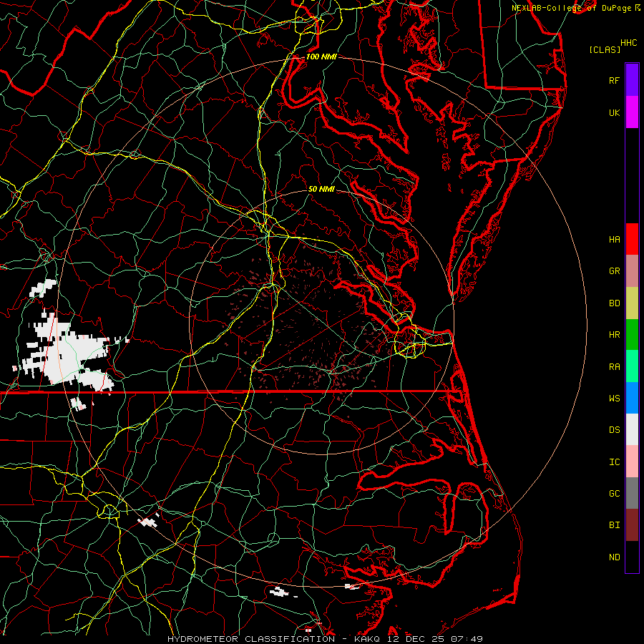Click the HA legend label
The height and width of the screenshot is (644, 644).
tap(615, 240)
